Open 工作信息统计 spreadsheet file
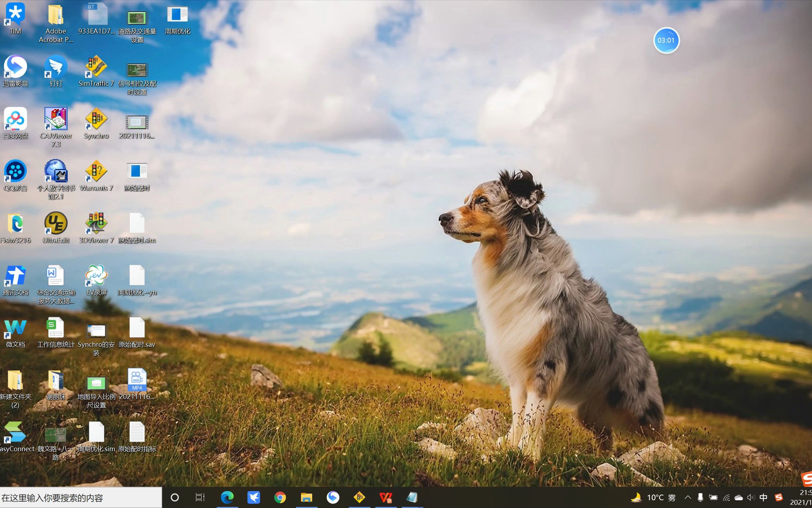The width and height of the screenshot is (812, 508). [x=56, y=332]
